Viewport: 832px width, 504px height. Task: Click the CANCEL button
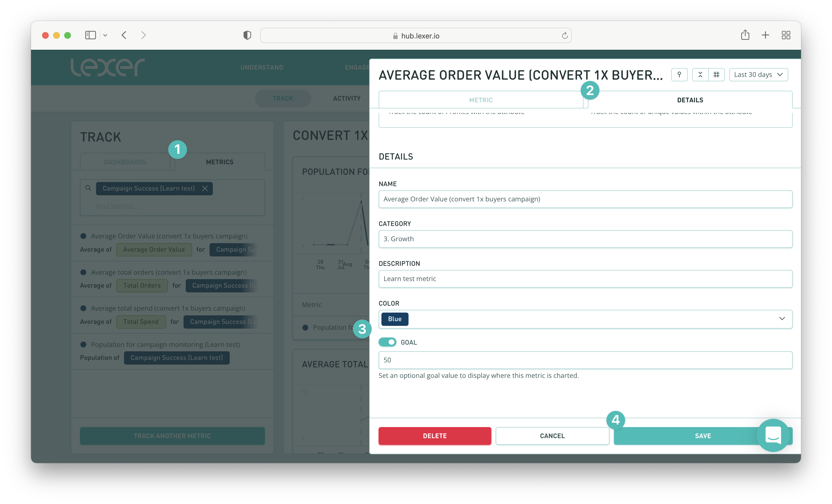click(552, 436)
